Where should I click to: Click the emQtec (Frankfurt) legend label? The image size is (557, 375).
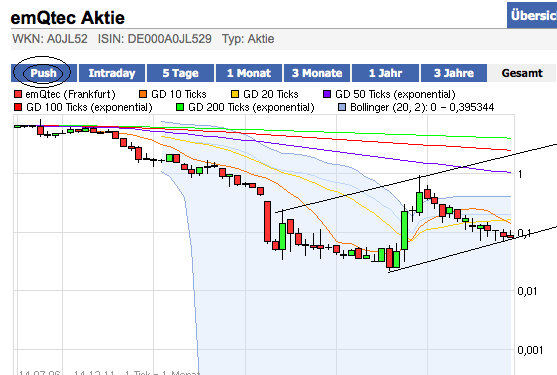point(70,94)
